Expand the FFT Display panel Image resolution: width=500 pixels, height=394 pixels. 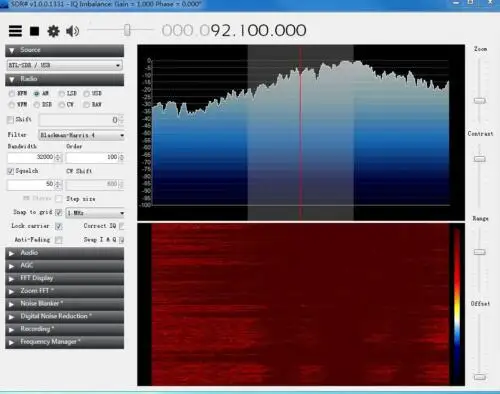click(x=64, y=278)
